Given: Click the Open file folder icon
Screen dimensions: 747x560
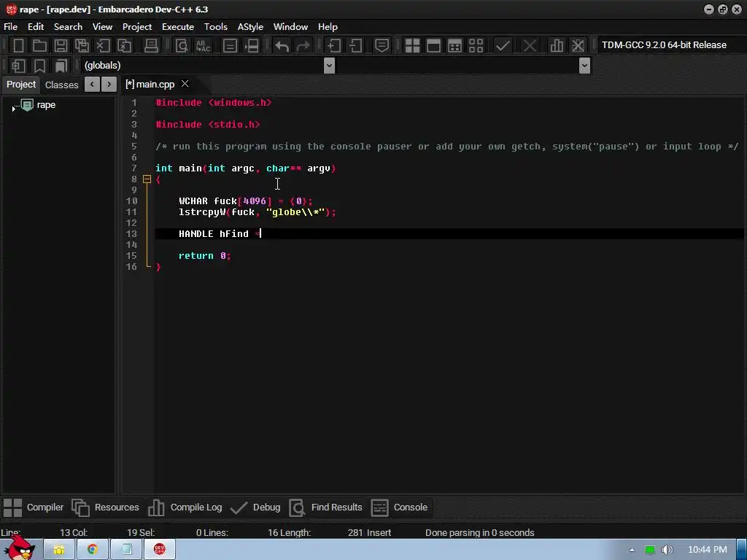Looking at the screenshot, I should coord(39,46).
